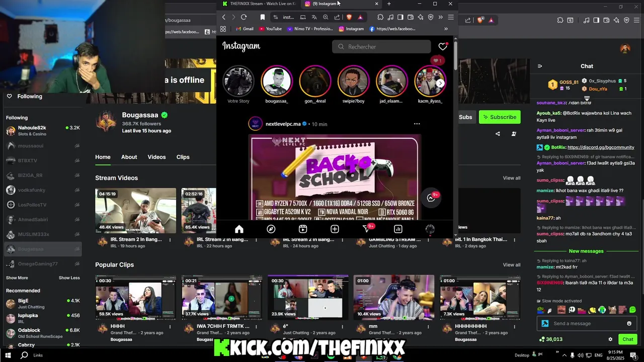Open Windows taskbar search icon

(x=24, y=355)
